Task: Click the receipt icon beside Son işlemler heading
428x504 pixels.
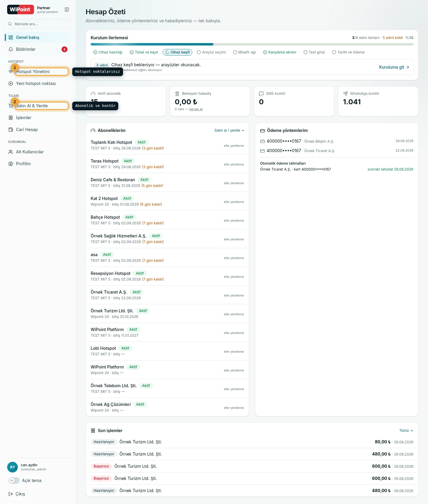Action: click(x=93, y=431)
